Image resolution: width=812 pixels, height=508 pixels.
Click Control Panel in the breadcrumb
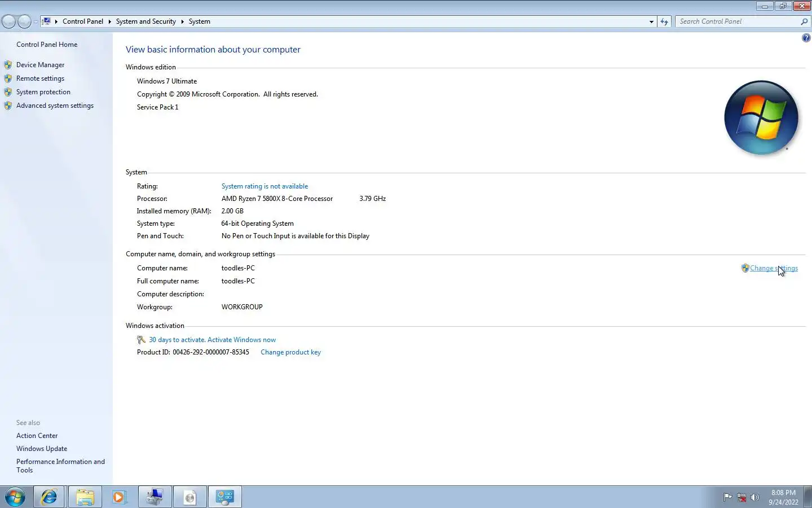coord(83,21)
